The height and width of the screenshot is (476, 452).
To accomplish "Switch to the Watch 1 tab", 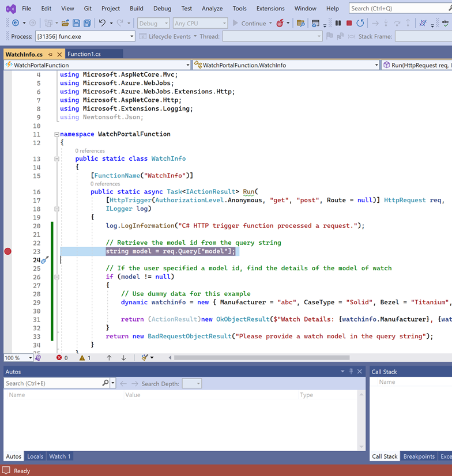I will point(60,456).
